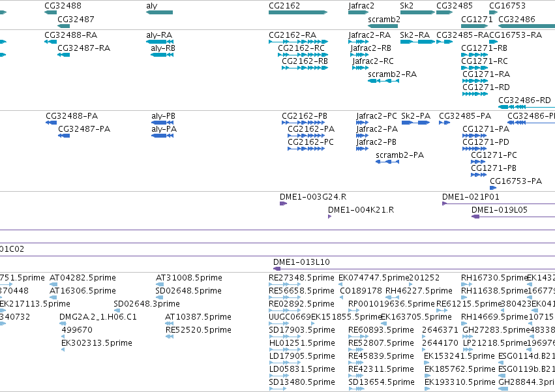The image size is (555, 392).
Task: Click protein label CG32488-PA
Action: click(x=72, y=116)
